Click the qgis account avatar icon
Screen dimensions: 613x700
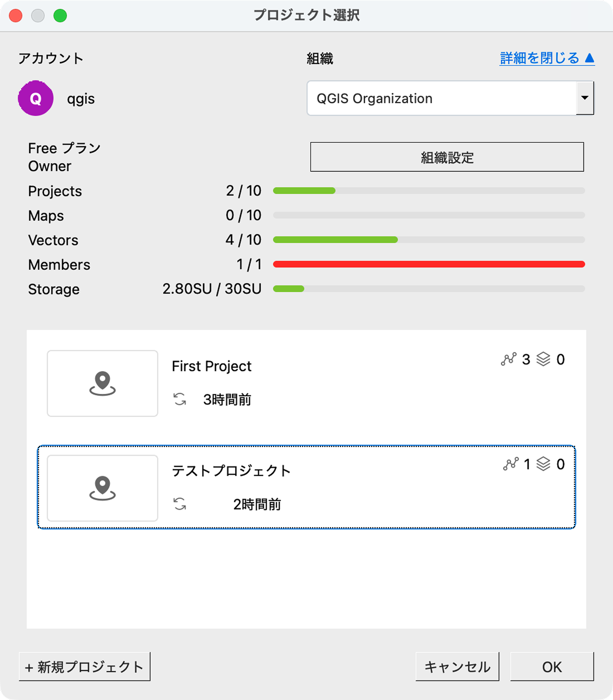pos(36,98)
